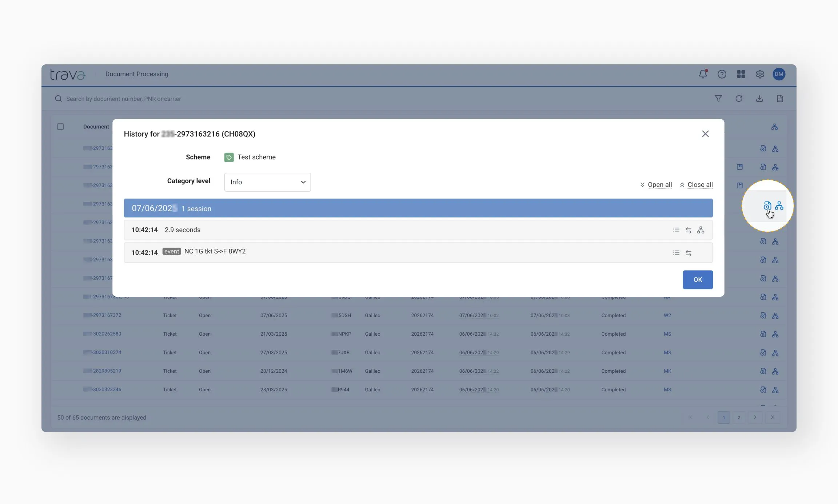
Task: Open the apps grid icon
Action: pos(741,74)
